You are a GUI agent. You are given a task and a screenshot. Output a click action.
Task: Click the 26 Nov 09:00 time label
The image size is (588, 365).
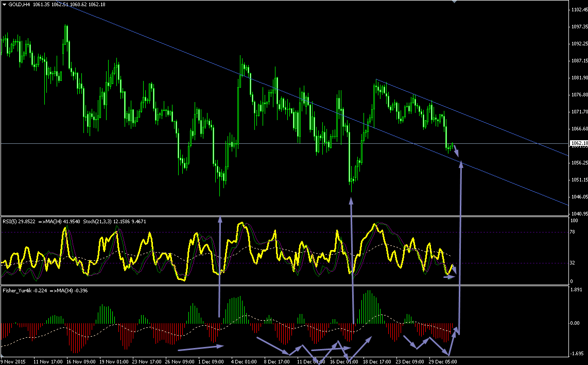[x=180, y=361]
